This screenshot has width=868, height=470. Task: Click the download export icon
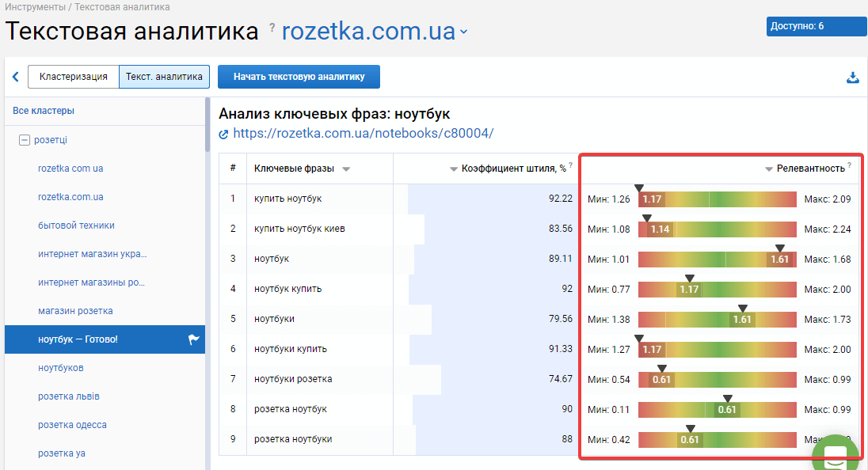(x=852, y=78)
